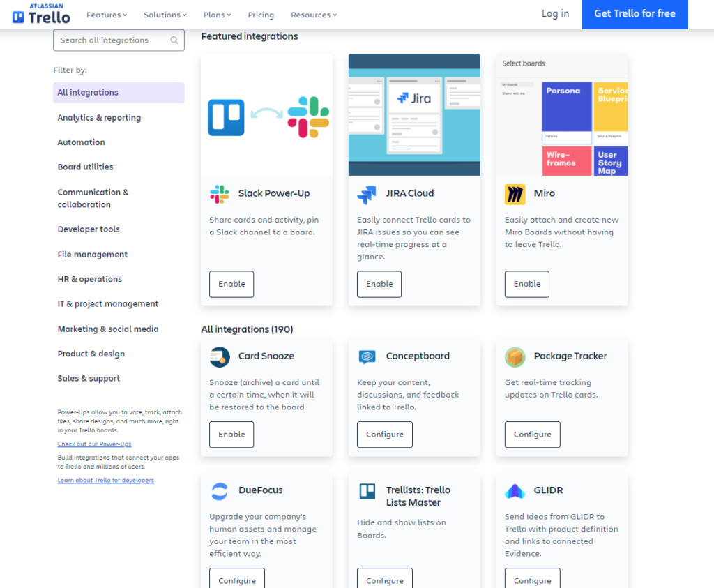Click the All integrations (190) heading
This screenshot has width=714, height=588.
click(x=247, y=329)
